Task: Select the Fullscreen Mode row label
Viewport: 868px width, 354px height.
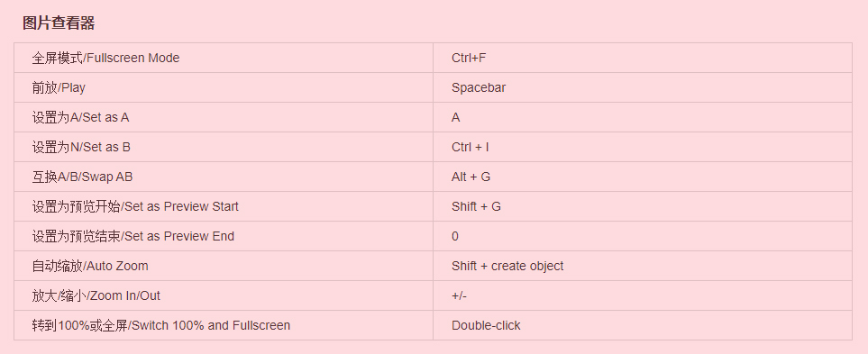Action: pos(105,58)
